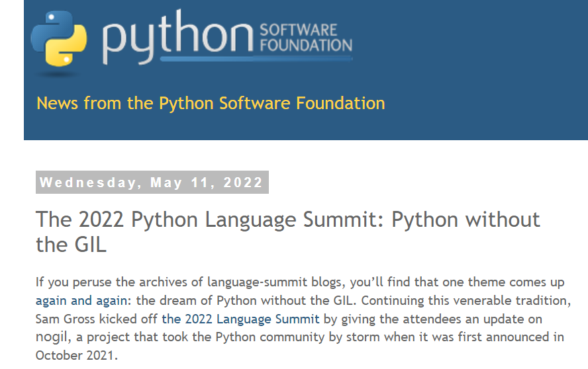This screenshot has width=588, height=369.
Task: Click the name "Sam Gross" in the paragraph
Action: 66,319
